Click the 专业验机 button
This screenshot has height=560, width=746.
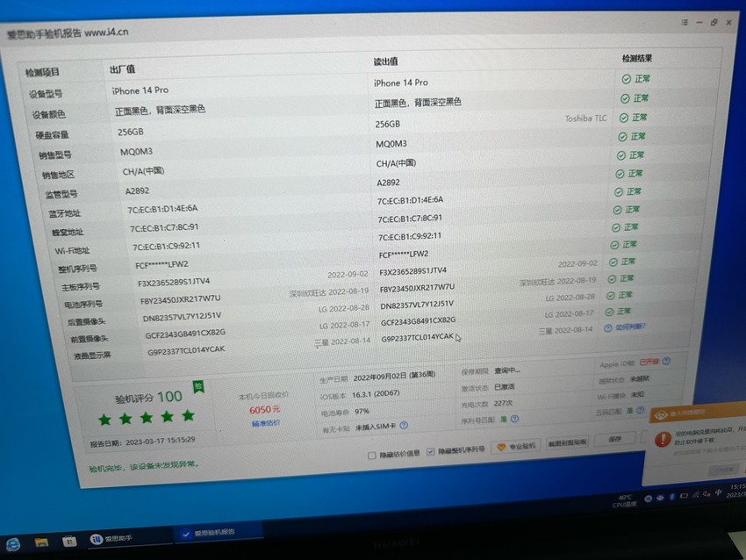(516, 446)
